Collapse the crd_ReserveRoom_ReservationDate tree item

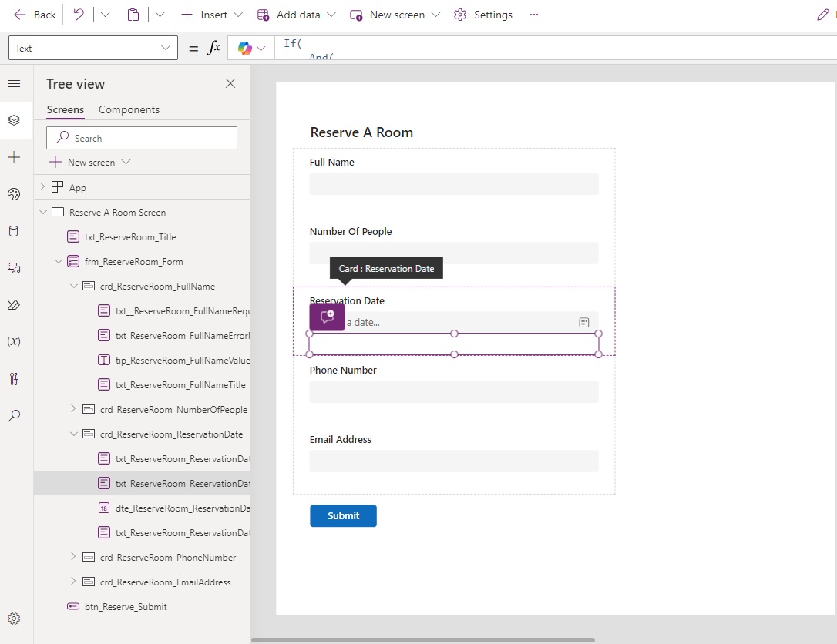[73, 434]
